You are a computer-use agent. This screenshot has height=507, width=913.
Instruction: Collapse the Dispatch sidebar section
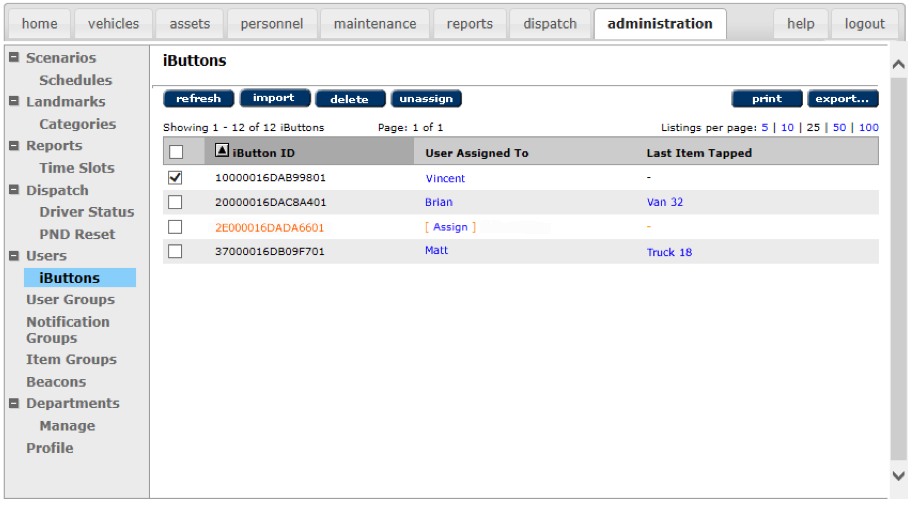tap(15, 189)
